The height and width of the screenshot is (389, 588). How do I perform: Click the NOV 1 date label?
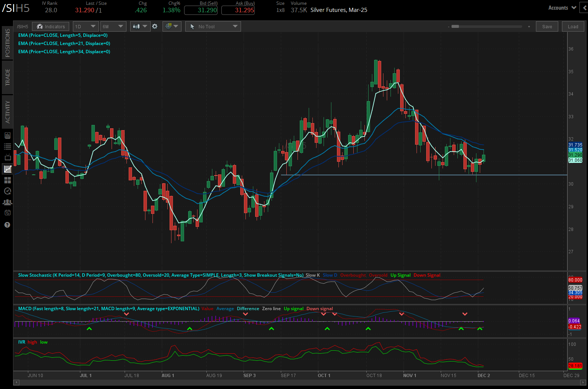[x=409, y=376]
